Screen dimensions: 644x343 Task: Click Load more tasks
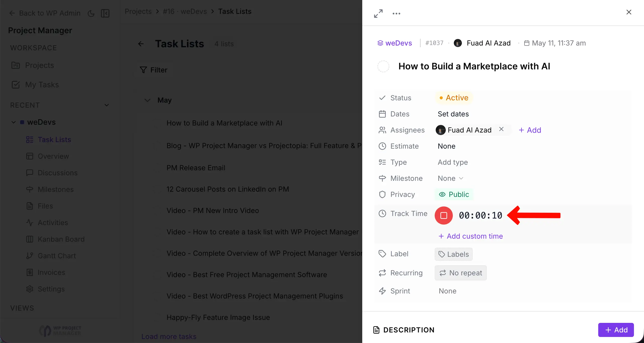click(169, 336)
